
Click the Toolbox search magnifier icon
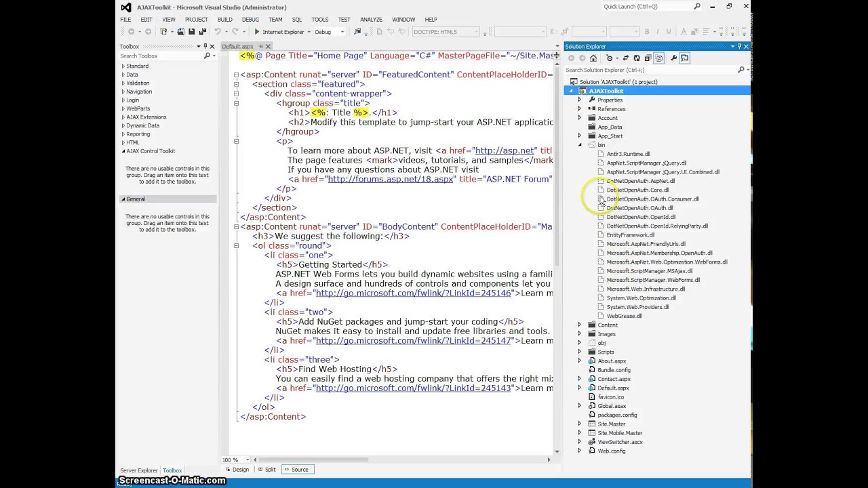point(207,56)
